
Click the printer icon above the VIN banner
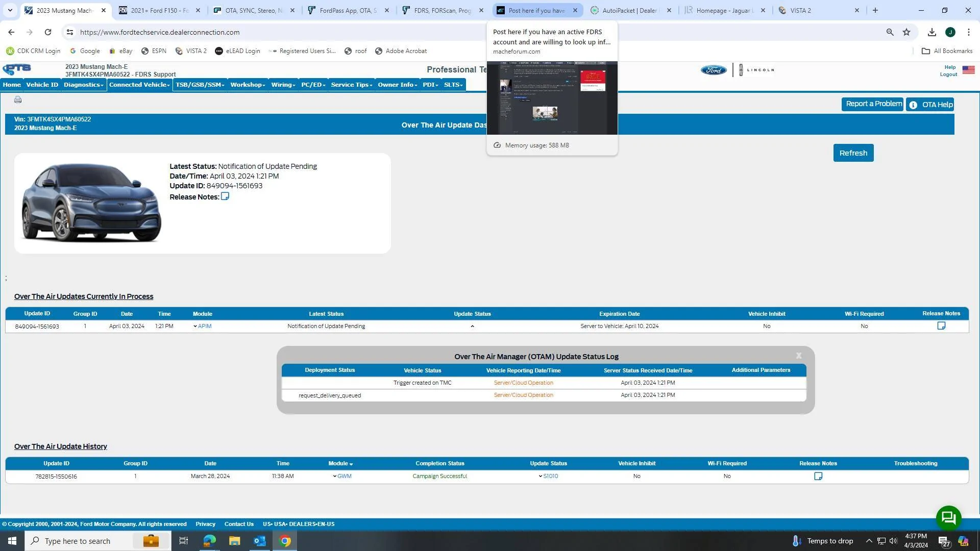coord(18,99)
